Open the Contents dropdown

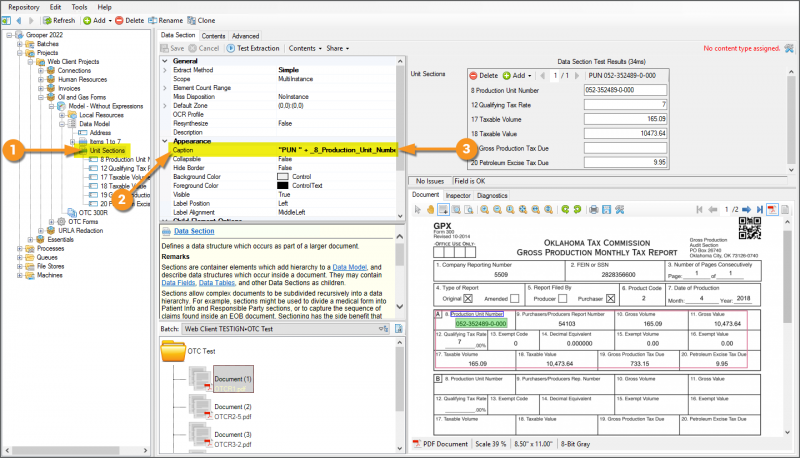tap(306, 48)
